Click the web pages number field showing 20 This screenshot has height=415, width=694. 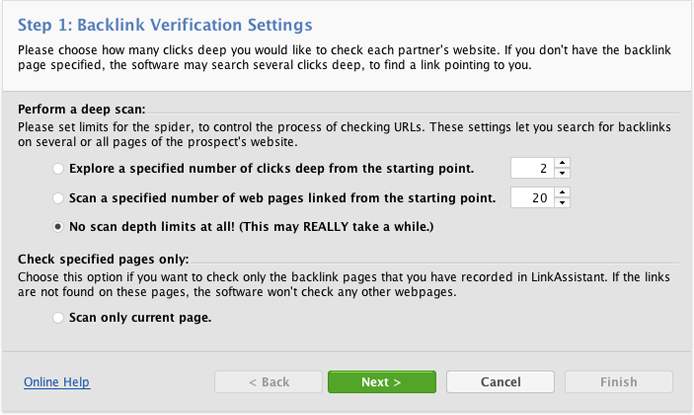click(532, 197)
